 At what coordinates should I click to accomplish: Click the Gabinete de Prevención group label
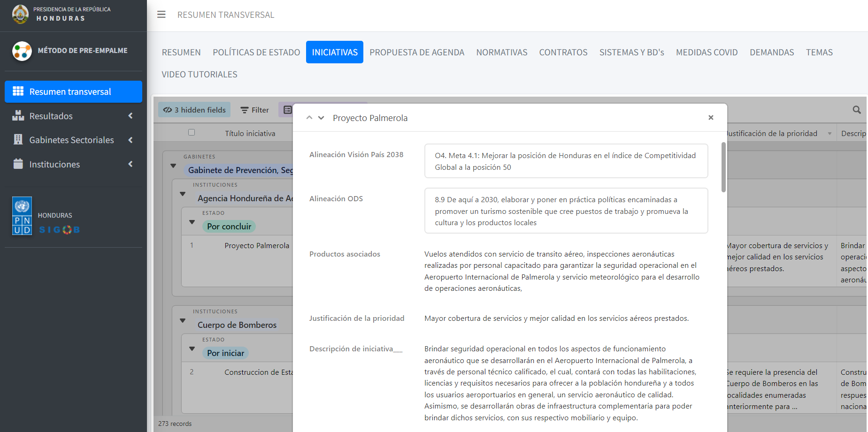[240, 170]
